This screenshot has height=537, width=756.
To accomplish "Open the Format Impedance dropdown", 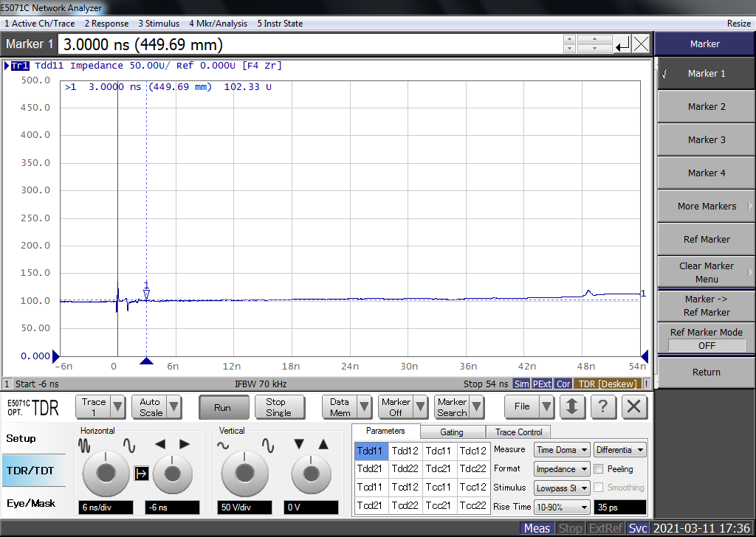I will [x=563, y=469].
